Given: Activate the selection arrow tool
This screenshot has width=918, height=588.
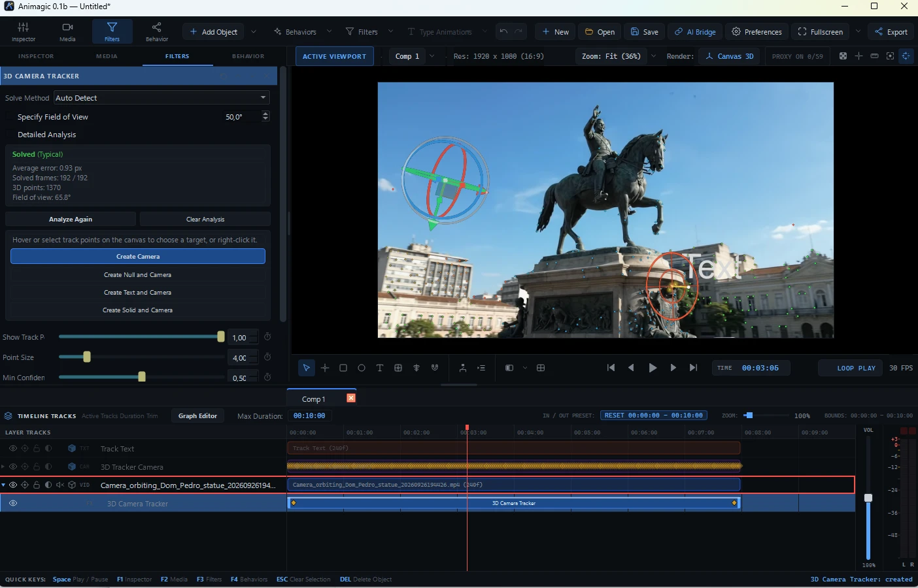Looking at the screenshot, I should tap(306, 368).
